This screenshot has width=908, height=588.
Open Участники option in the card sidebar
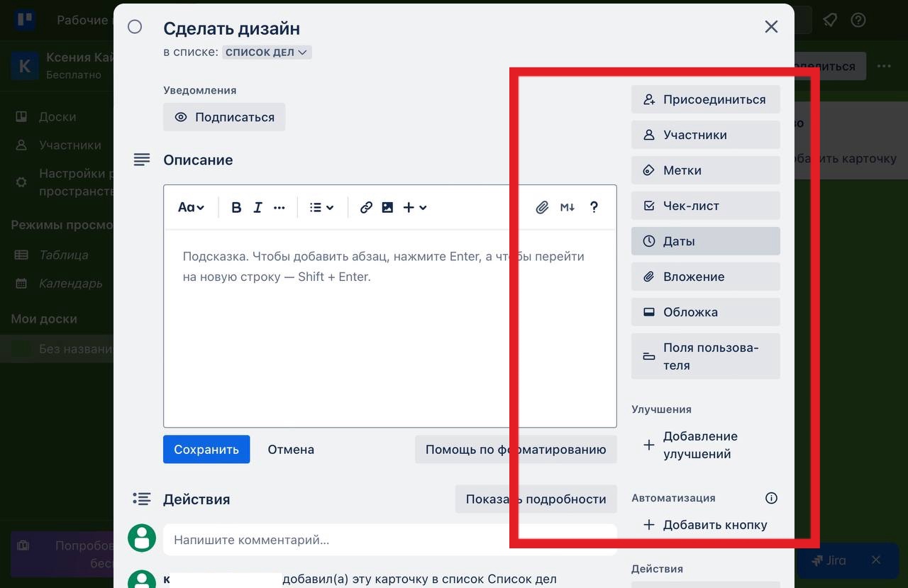click(706, 135)
